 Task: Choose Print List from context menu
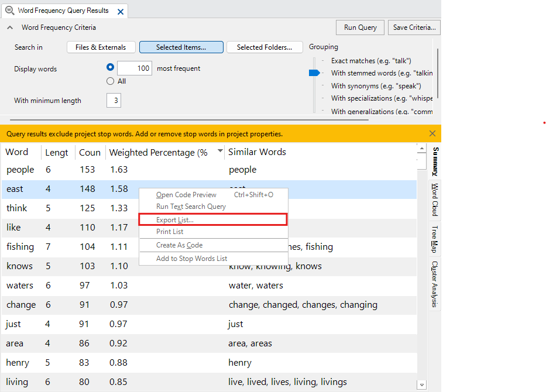(x=214, y=232)
